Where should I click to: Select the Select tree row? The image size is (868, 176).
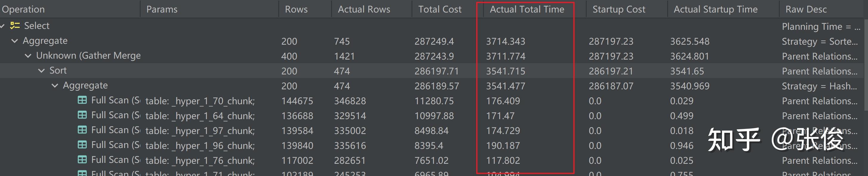(x=36, y=26)
